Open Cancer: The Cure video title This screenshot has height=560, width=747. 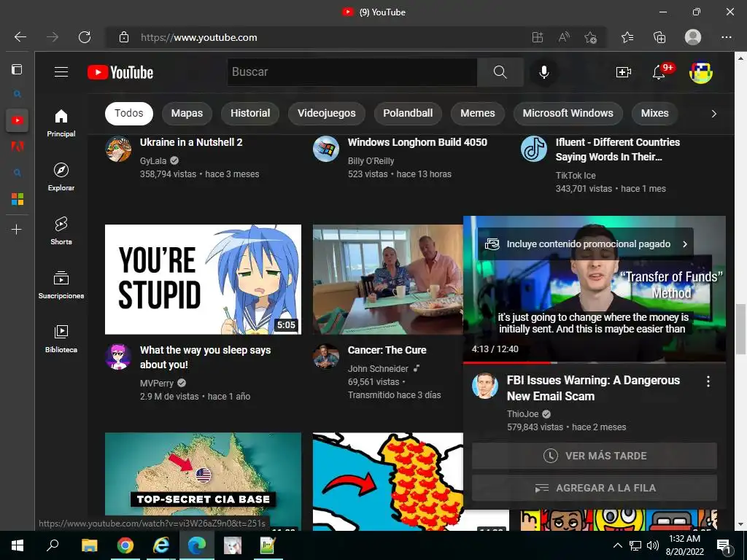[x=387, y=350]
